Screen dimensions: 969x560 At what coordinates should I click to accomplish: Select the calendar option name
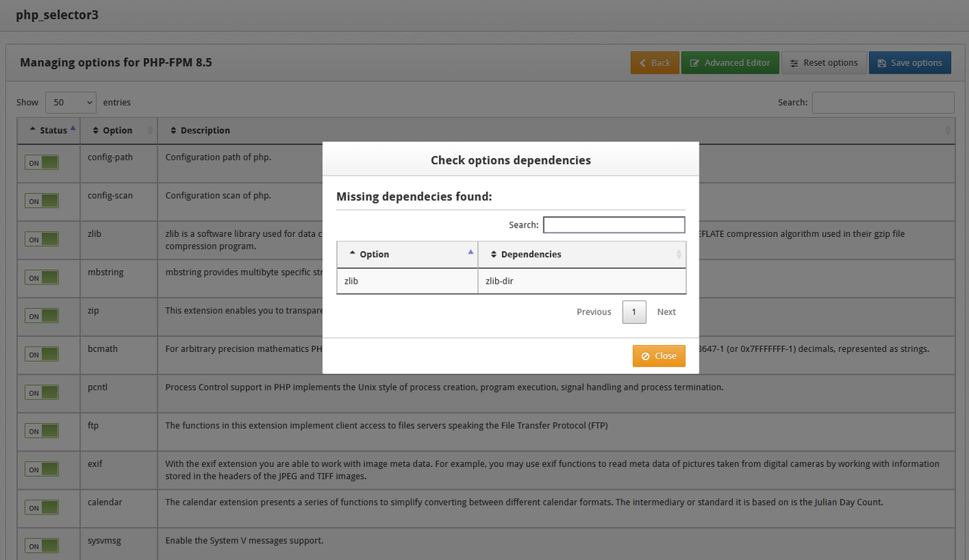click(105, 502)
